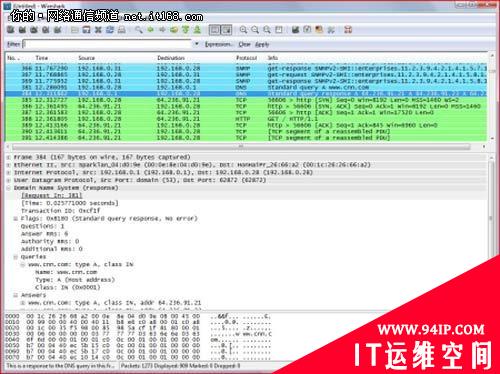Apply the display filter
This screenshot has width=500, height=374.
click(262, 44)
